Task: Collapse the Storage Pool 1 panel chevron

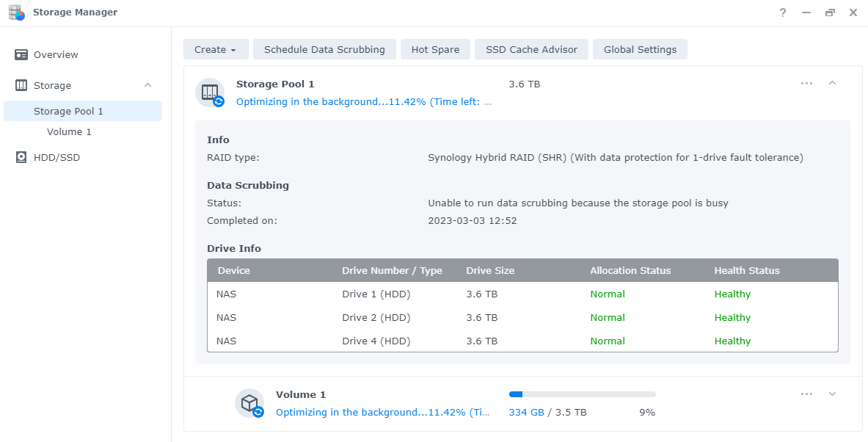Action: [x=832, y=83]
